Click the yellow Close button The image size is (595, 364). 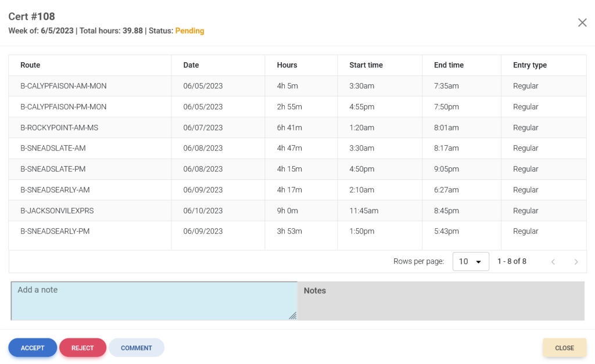pos(564,348)
